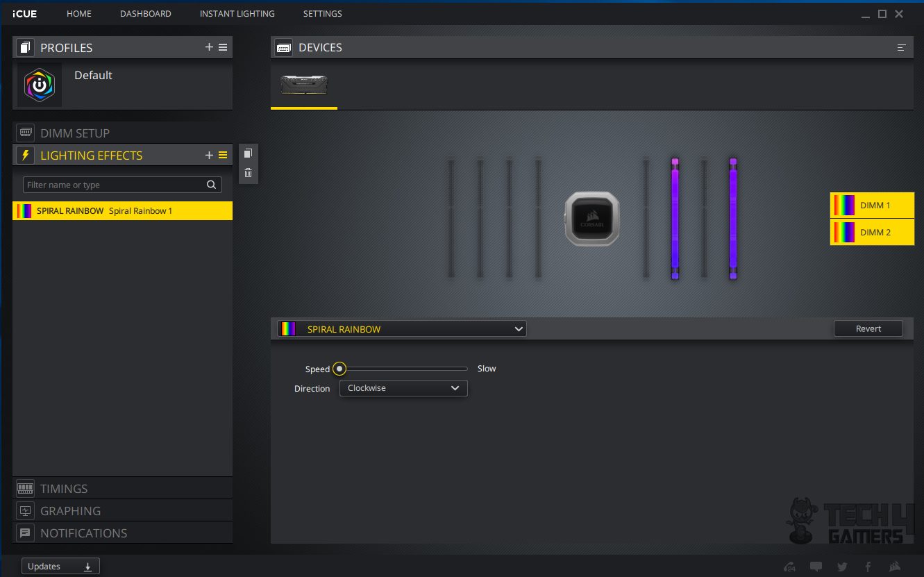Viewport: 924px width, 577px height.
Task: Open the Lighting Effects hamburger menu
Action: tap(223, 156)
